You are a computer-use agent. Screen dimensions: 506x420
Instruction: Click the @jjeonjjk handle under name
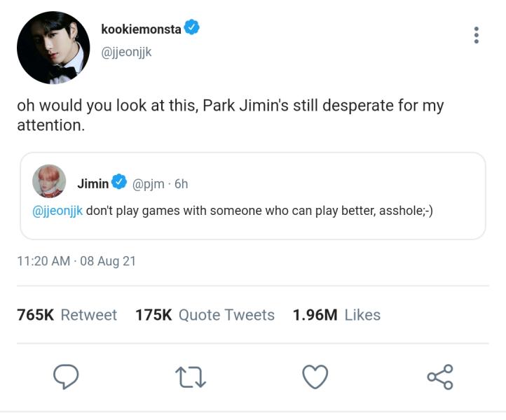point(126,52)
